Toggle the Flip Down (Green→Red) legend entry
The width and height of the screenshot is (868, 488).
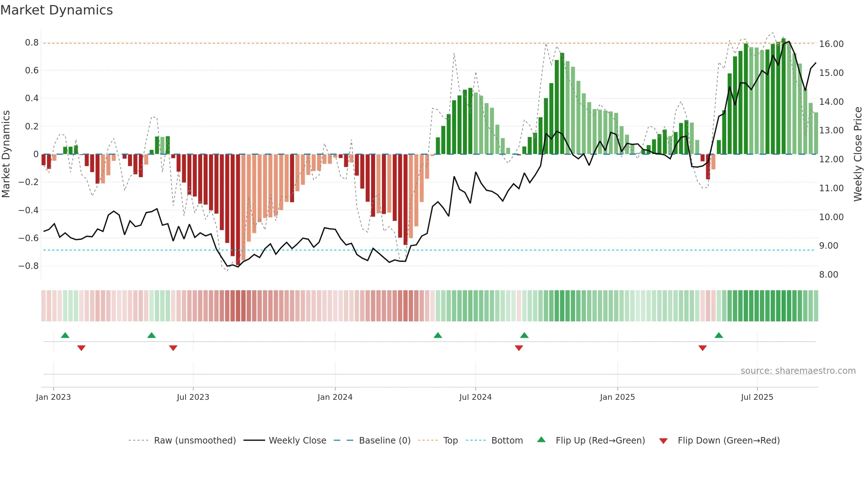pyautogui.click(x=719, y=440)
